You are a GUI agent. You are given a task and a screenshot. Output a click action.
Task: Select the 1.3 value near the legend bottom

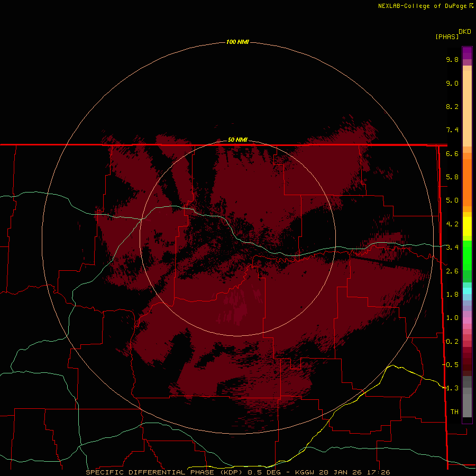(452, 388)
